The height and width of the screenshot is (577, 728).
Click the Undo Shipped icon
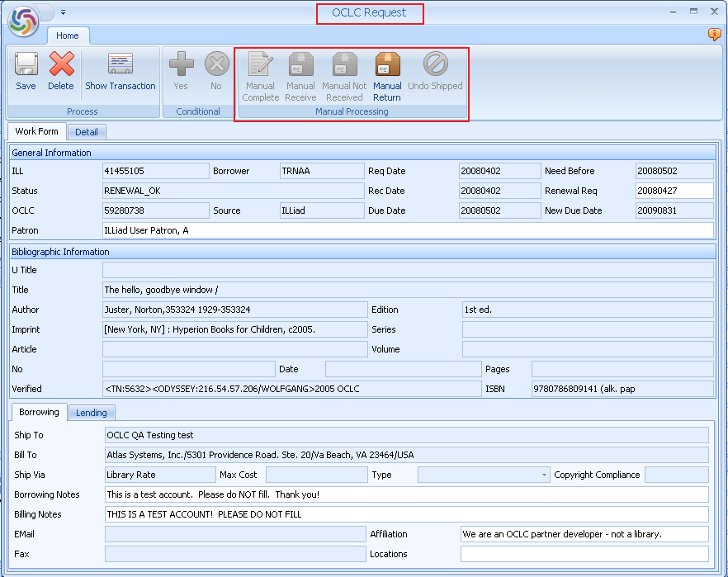(x=435, y=73)
